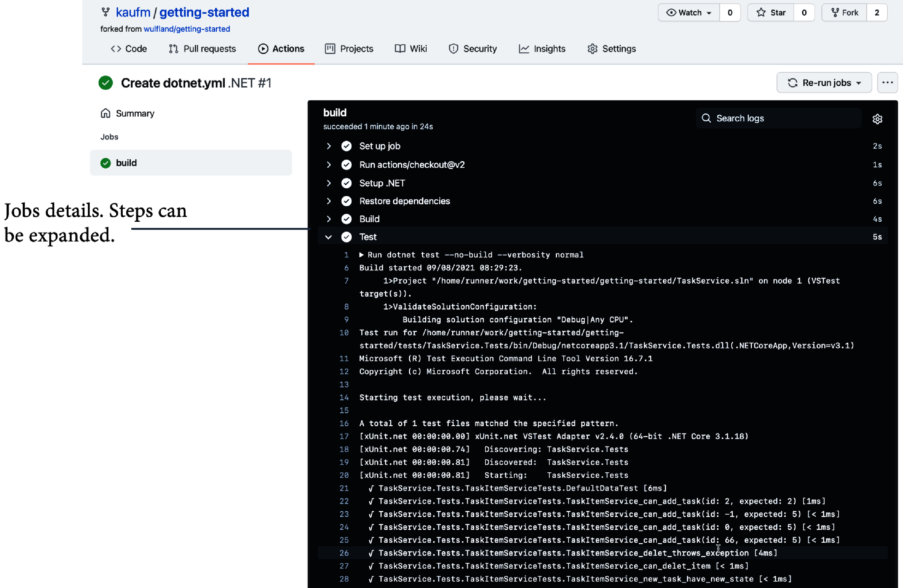Open the getting-started repository link
Screen dimensions: 903x588
point(204,12)
